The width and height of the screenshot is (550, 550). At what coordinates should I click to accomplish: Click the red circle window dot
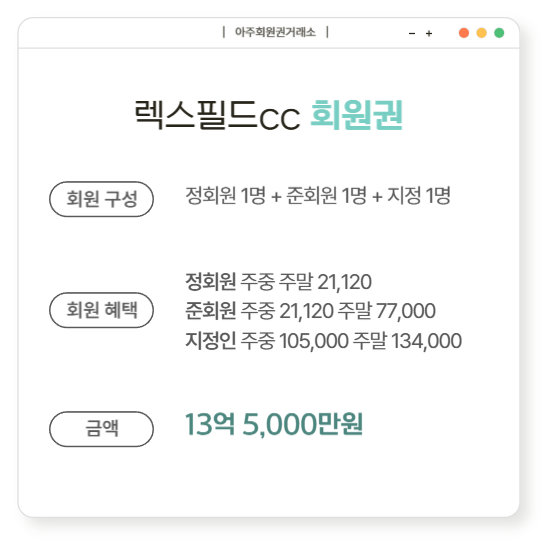[x=464, y=33]
